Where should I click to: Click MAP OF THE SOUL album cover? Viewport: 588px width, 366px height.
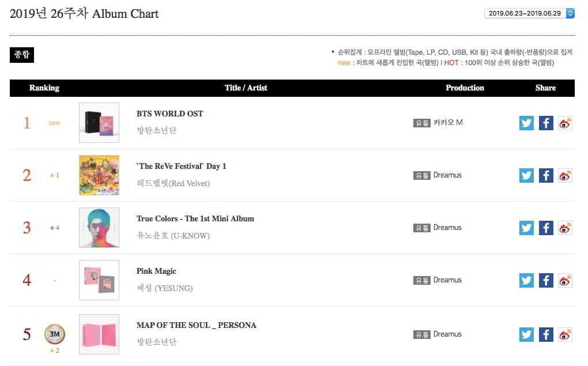[x=99, y=334]
